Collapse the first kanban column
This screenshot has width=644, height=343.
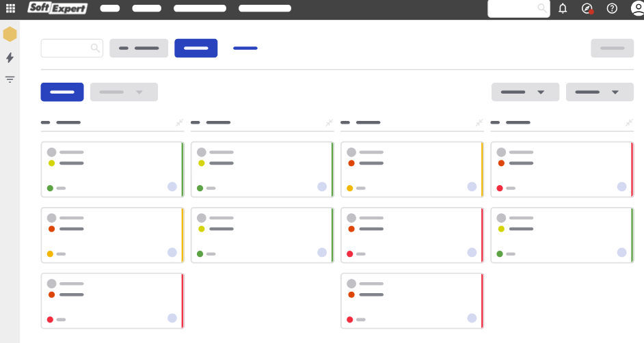(179, 123)
